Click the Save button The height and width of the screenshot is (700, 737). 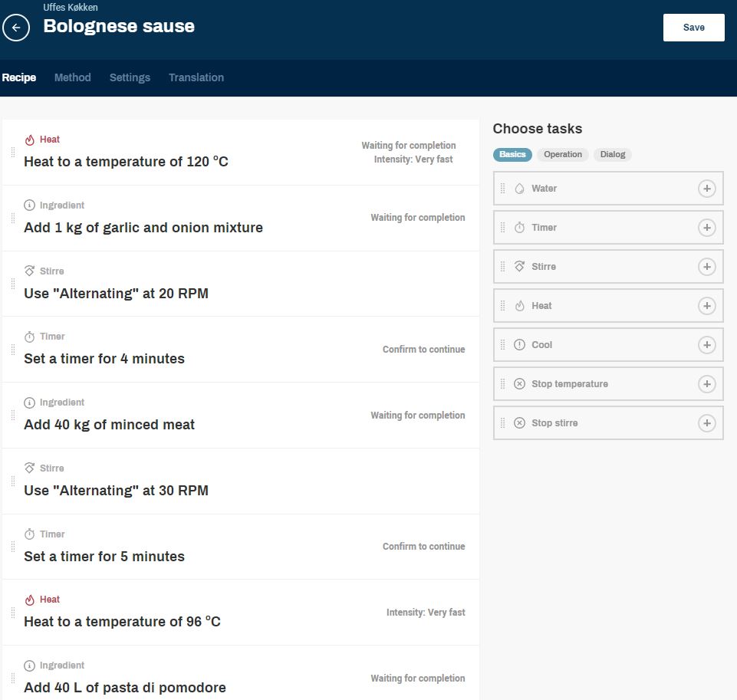(693, 28)
